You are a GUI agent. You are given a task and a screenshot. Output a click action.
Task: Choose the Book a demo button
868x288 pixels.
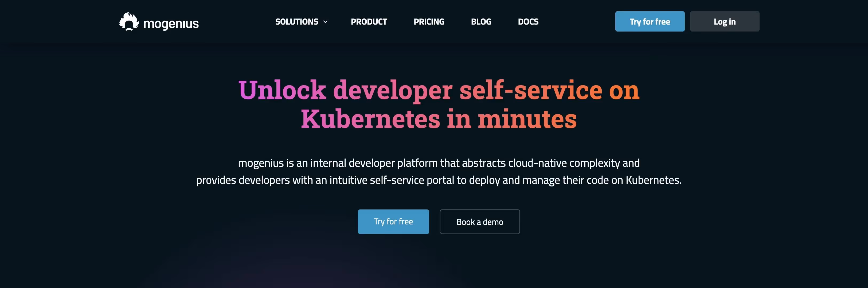tap(479, 221)
